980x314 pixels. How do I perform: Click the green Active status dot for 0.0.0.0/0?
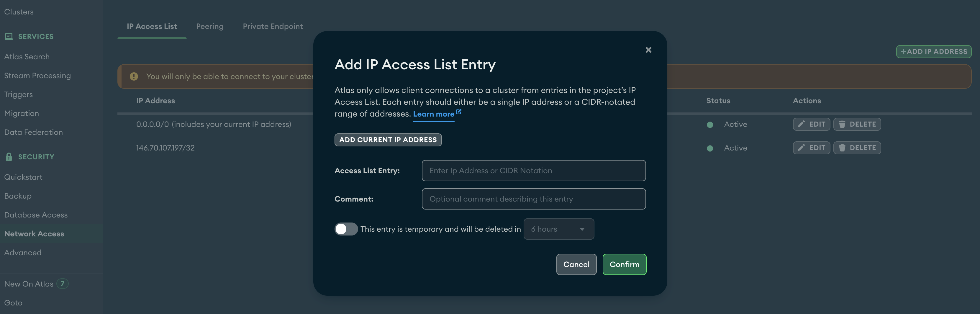point(710,125)
